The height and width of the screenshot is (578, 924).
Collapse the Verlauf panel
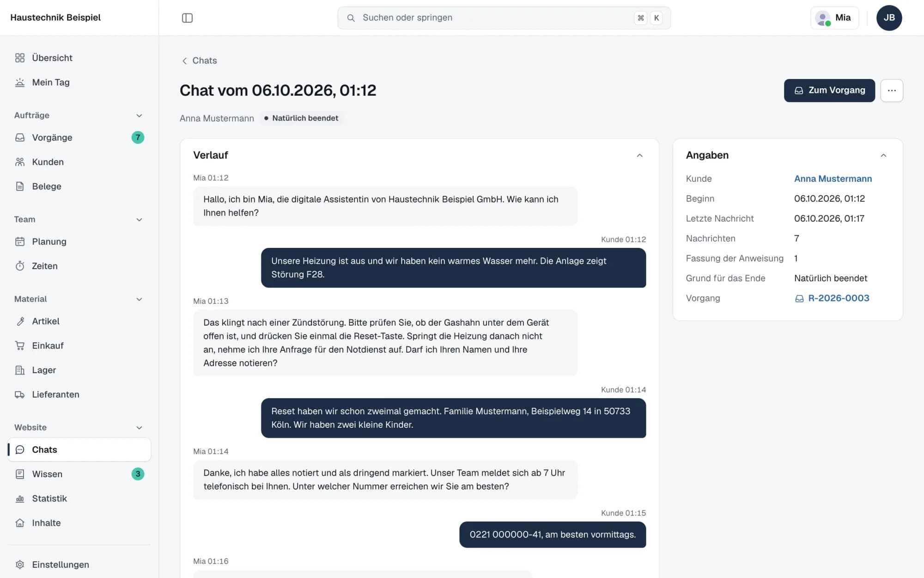point(640,155)
